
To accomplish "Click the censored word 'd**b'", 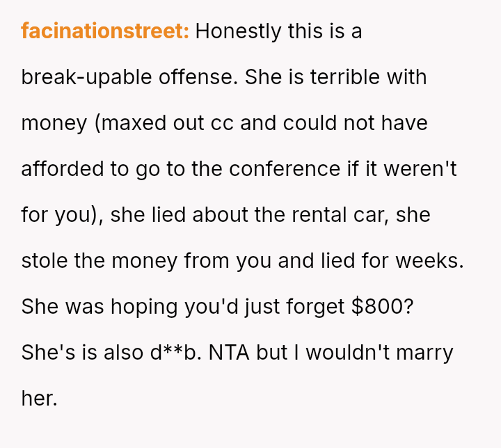I will pyautogui.click(x=174, y=353).
